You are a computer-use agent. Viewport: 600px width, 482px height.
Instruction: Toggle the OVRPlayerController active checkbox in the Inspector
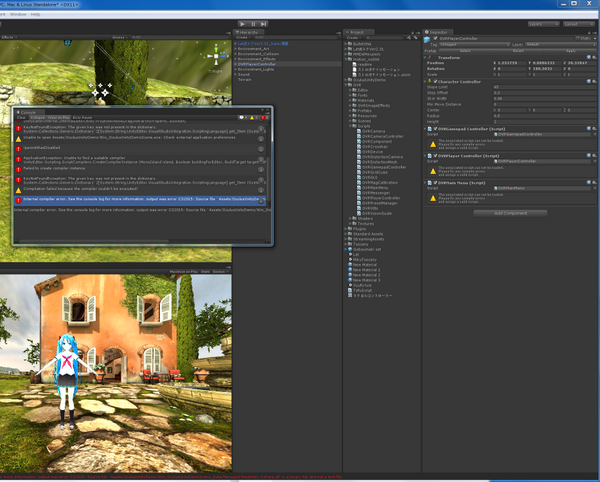pos(435,38)
